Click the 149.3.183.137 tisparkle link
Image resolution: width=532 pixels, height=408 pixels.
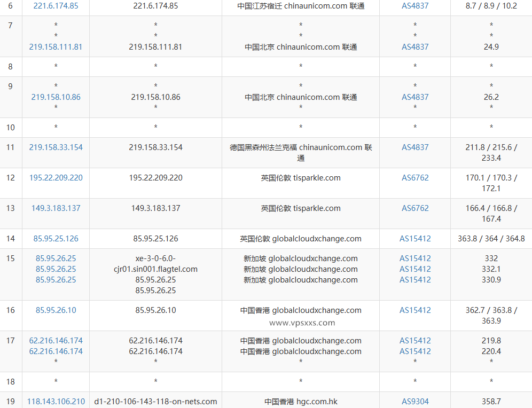56,208
